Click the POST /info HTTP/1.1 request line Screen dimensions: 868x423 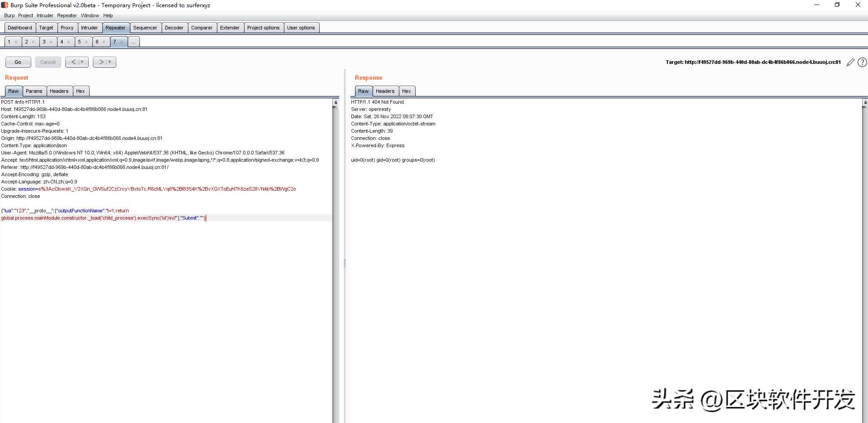click(x=23, y=102)
